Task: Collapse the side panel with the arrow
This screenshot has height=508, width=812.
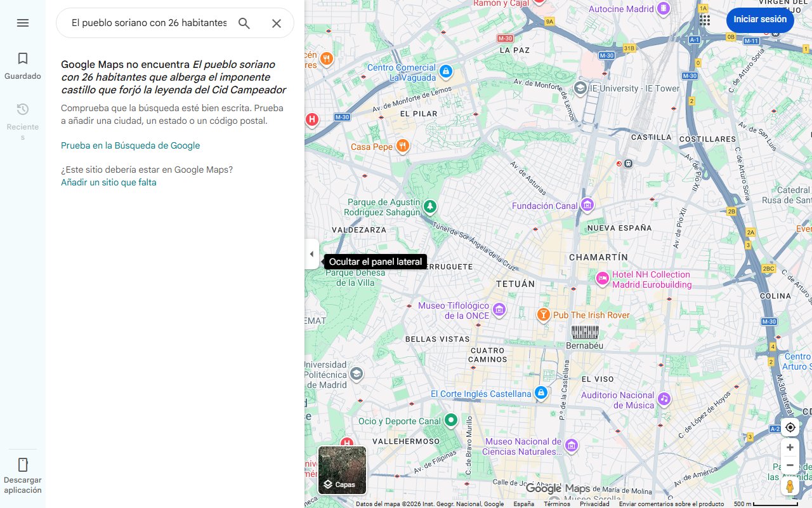Action: tap(311, 254)
